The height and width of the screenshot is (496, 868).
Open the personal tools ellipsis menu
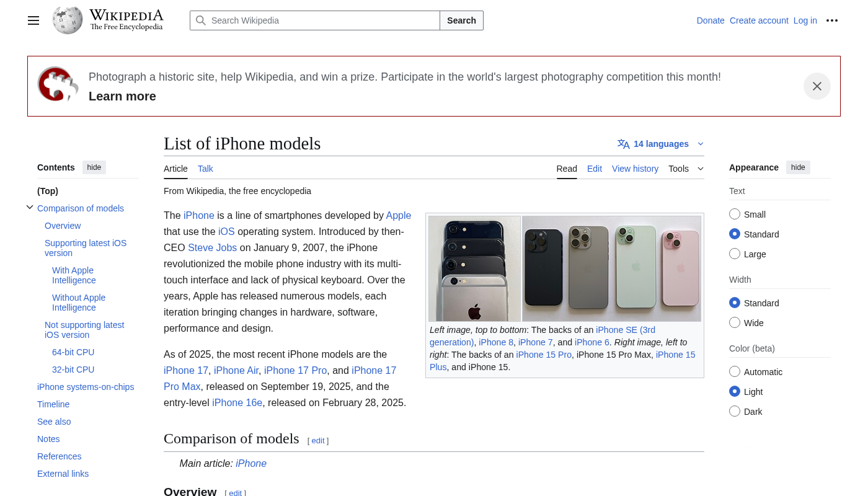(832, 20)
